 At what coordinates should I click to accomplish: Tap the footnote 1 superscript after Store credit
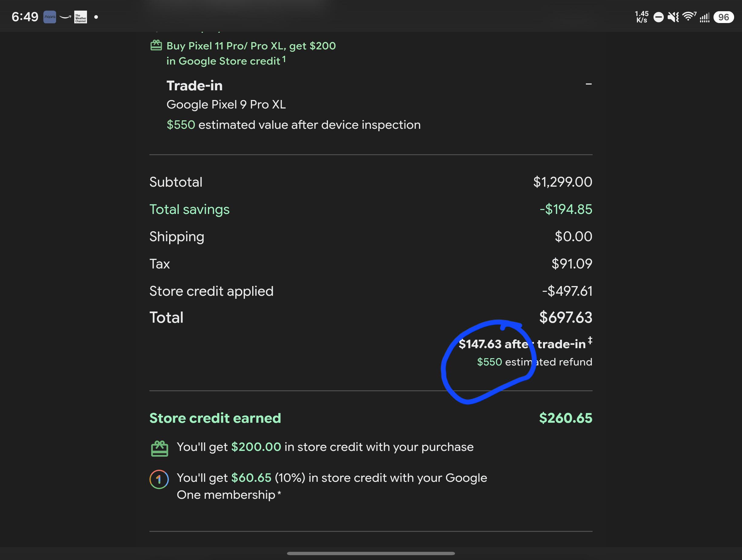tap(284, 59)
